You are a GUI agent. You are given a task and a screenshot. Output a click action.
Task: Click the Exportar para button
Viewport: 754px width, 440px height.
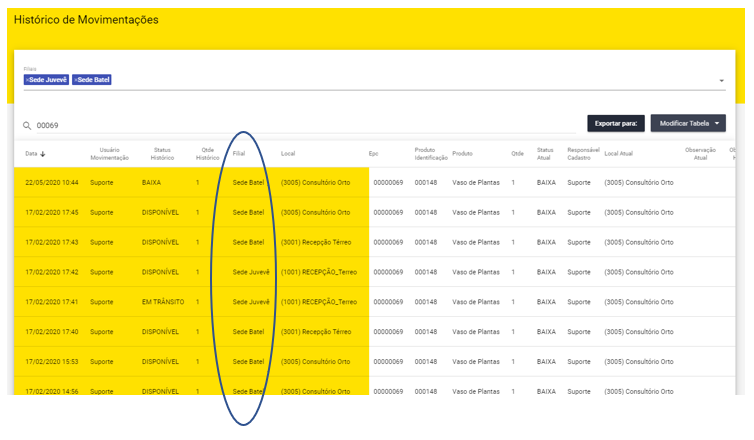(x=615, y=123)
